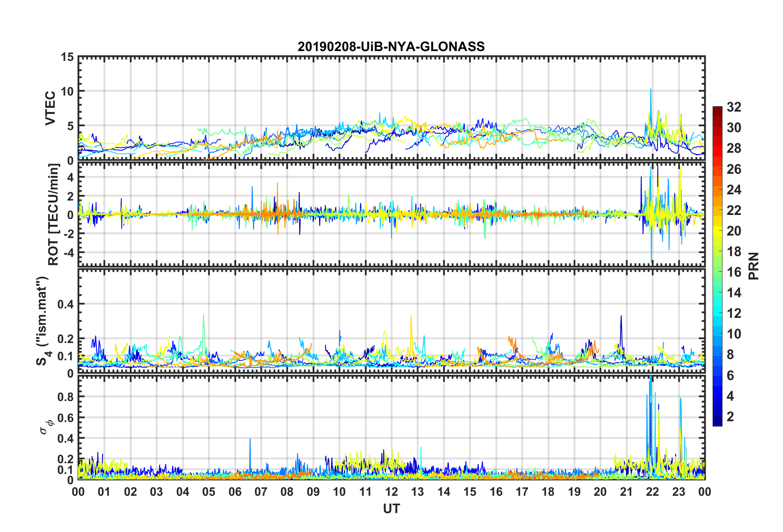Click the S4 green peak near 05 UT
This screenshot has height=532, width=783.
203,316
